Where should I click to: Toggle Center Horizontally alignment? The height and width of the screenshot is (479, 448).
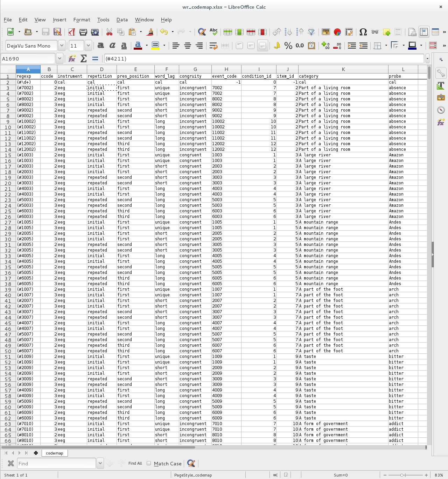(x=188, y=45)
